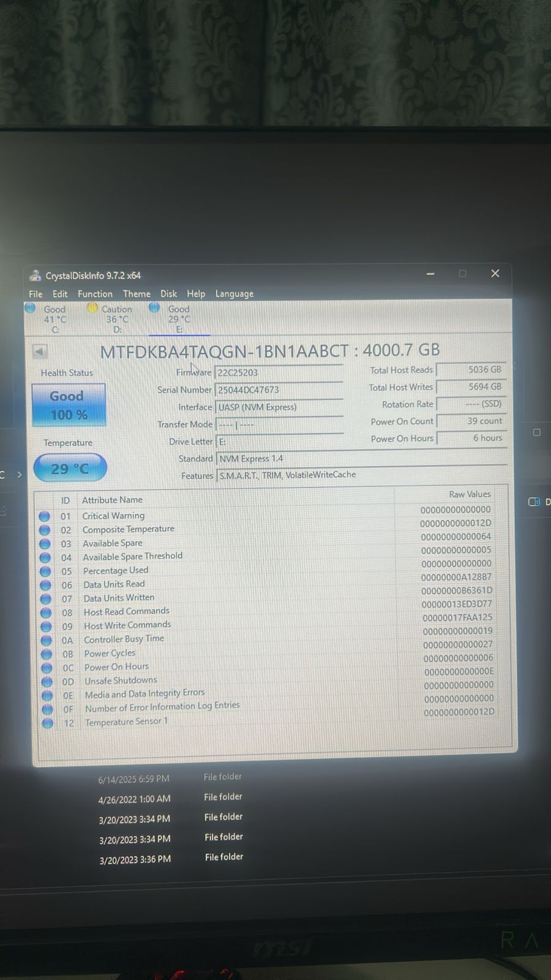Select the Composite Temperature attribute name
The width and height of the screenshot is (551, 980).
[129, 529]
